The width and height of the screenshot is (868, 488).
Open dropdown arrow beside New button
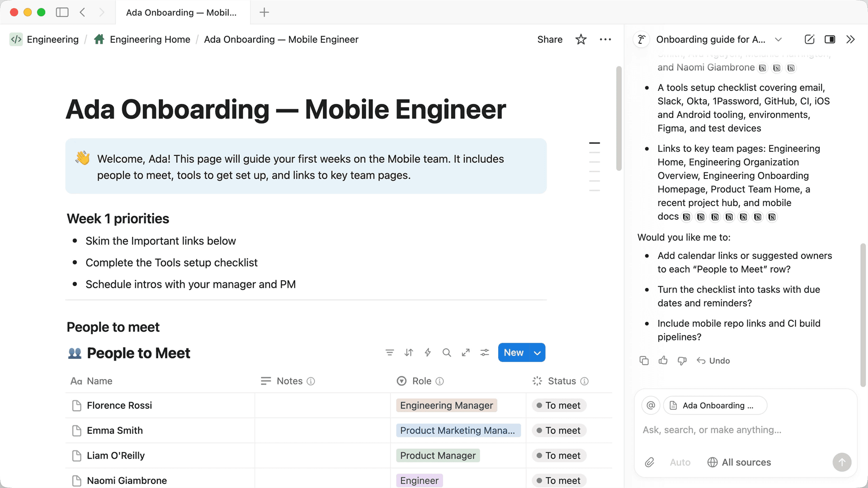pos(537,353)
